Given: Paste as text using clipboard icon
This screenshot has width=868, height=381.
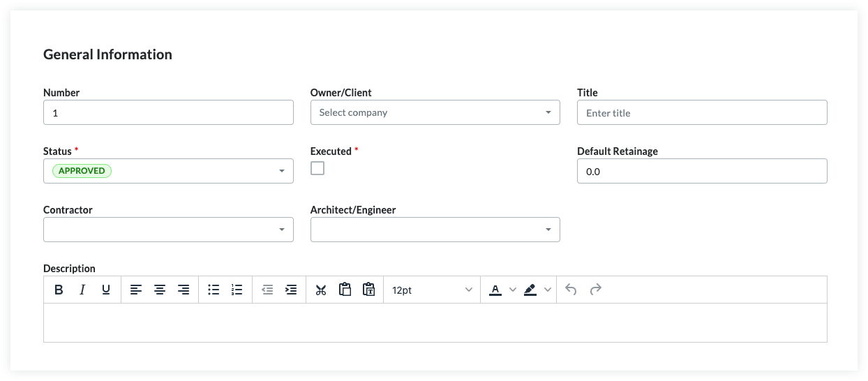Looking at the screenshot, I should point(369,290).
